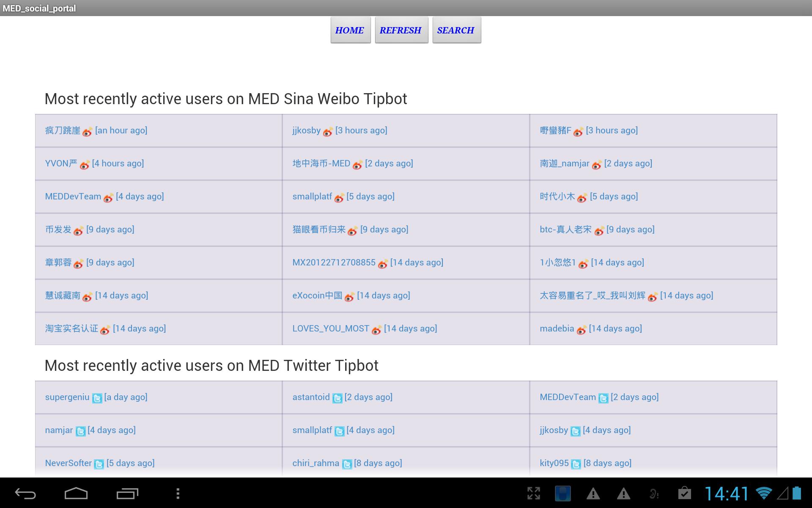Open 地中海币-MED user link
Image resolution: width=812 pixels, height=508 pixels.
pos(321,163)
